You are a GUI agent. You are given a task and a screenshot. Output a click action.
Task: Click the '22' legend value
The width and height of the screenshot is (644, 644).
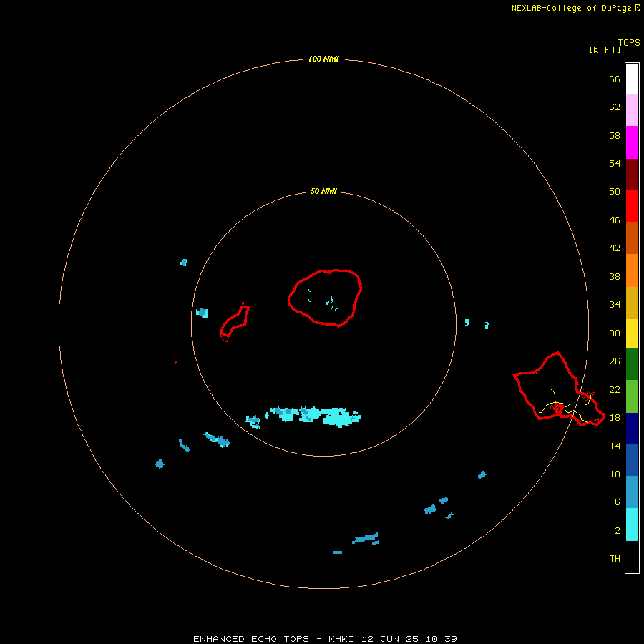(615, 390)
